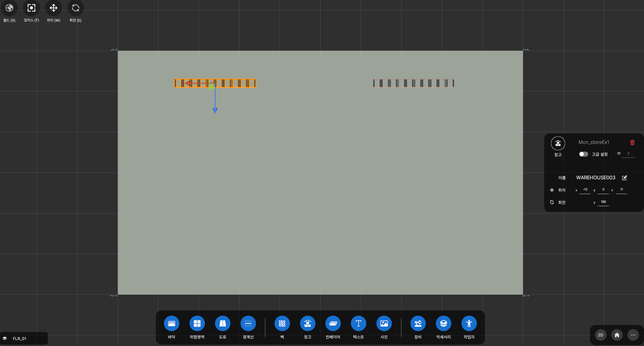Image resolution: width=644 pixels, height=346 pixels.
Task: Add a floor with 바닥 icon
Action: (x=172, y=323)
